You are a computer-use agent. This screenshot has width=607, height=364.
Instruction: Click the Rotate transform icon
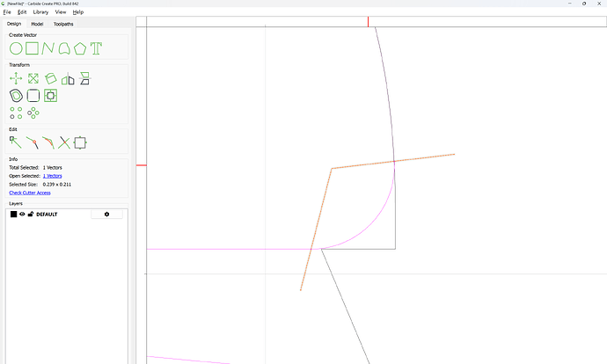pos(50,78)
